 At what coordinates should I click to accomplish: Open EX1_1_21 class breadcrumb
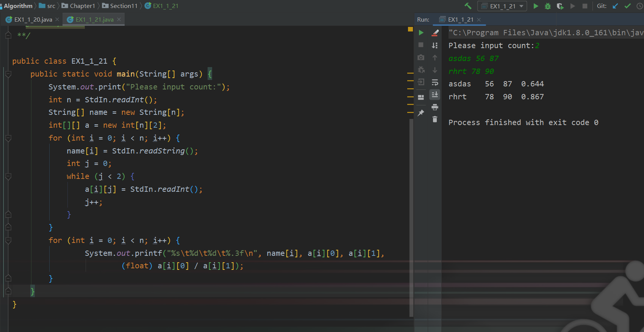click(x=162, y=6)
